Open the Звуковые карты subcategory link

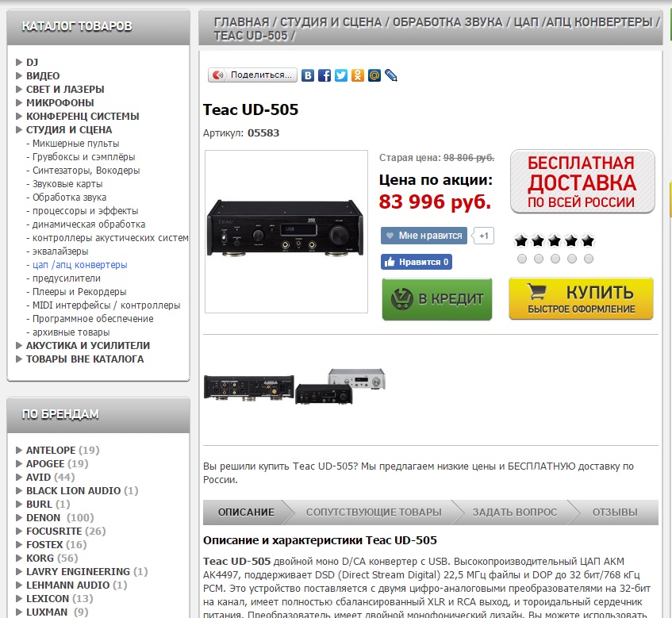[67, 184]
